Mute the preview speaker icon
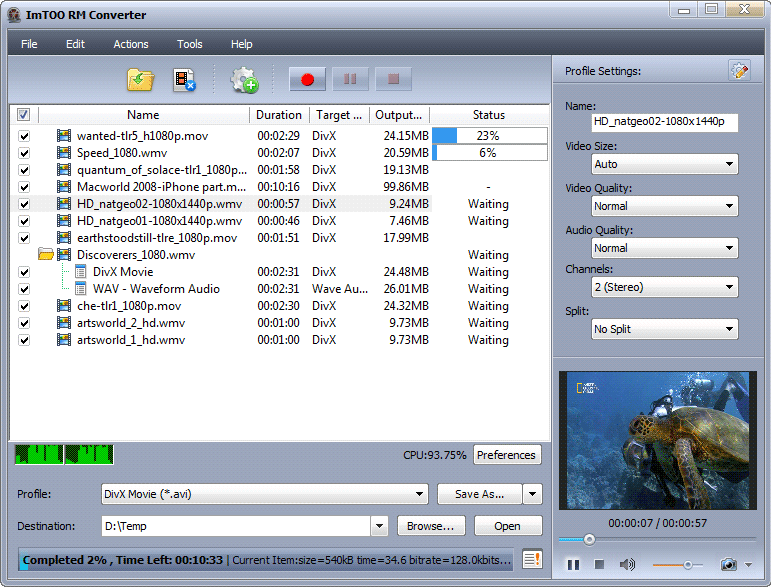This screenshot has width=771, height=587. click(x=627, y=564)
